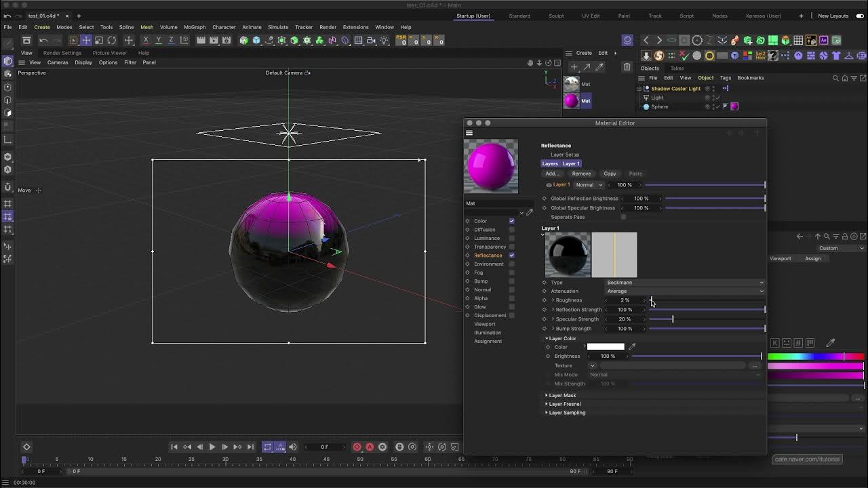Click the After Effects Ae icon
The image size is (868, 488).
pos(823,41)
